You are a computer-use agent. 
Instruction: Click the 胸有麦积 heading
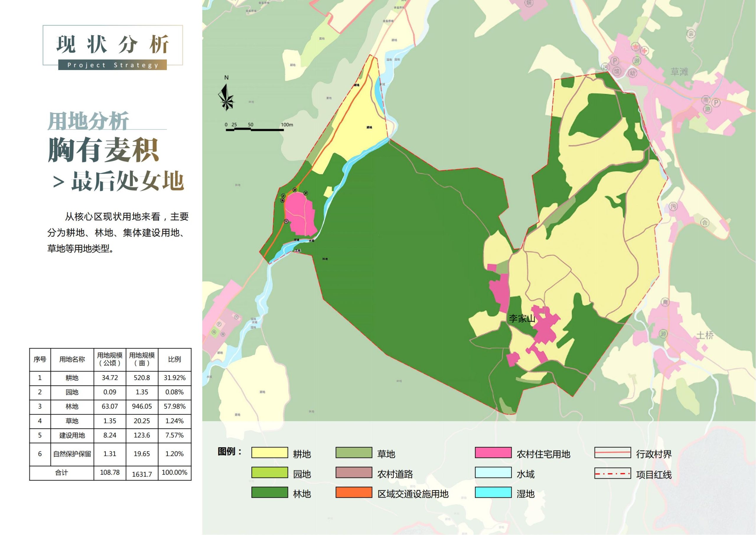[103, 150]
